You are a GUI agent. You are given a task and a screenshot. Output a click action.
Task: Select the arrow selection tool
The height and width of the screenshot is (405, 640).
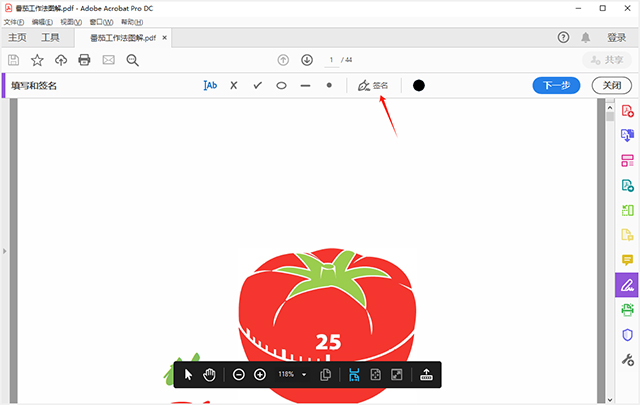(x=188, y=374)
